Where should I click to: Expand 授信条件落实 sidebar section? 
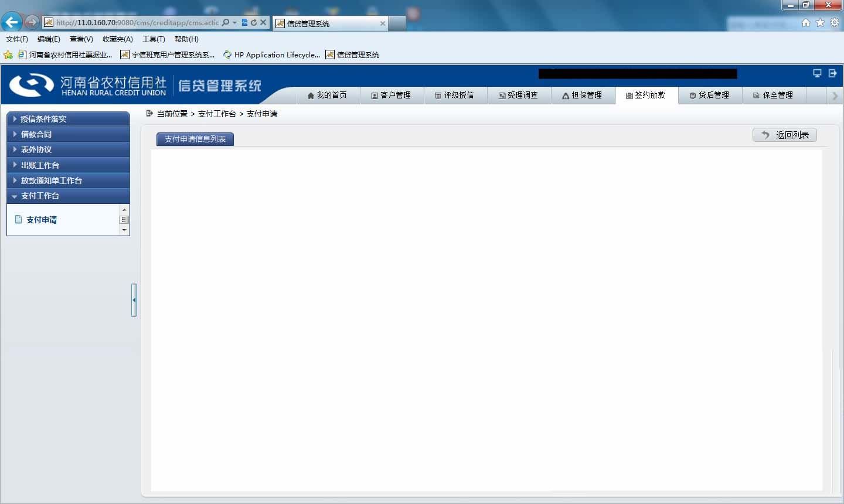68,119
